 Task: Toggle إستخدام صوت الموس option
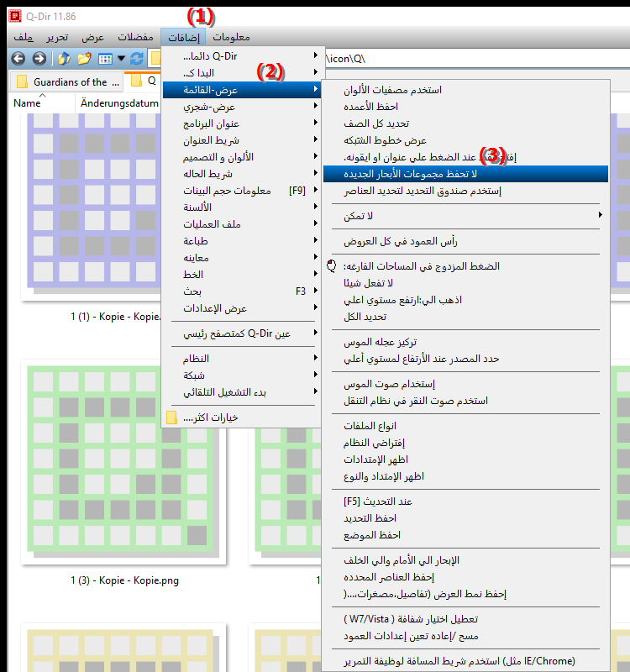point(465,384)
